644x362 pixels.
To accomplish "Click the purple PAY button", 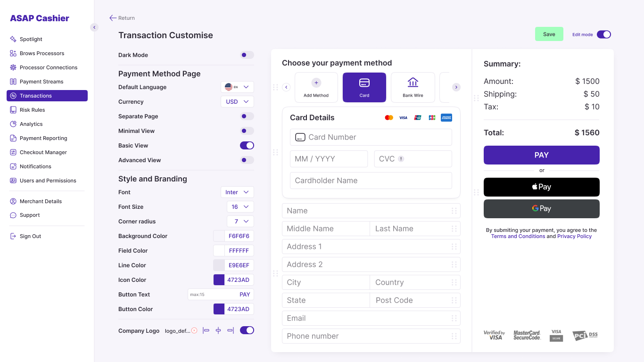I will point(542,155).
